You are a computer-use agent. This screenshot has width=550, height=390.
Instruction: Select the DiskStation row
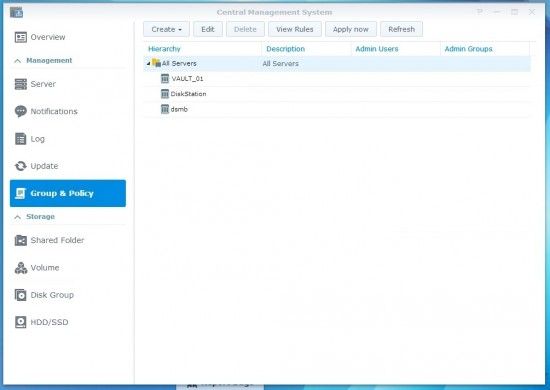(337, 94)
